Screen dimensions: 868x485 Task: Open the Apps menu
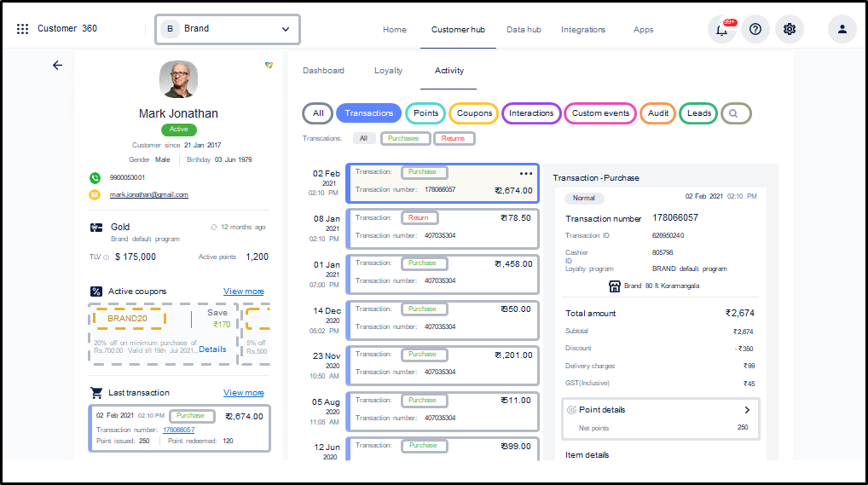(643, 30)
